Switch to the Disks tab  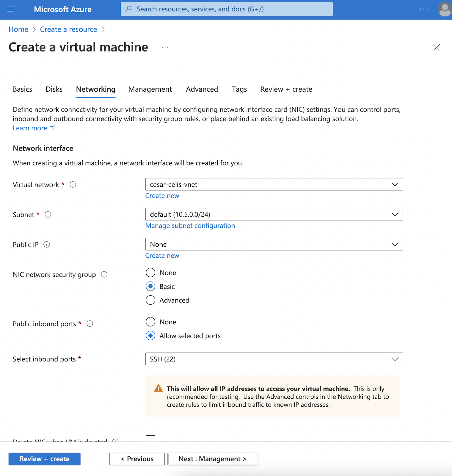(x=54, y=89)
